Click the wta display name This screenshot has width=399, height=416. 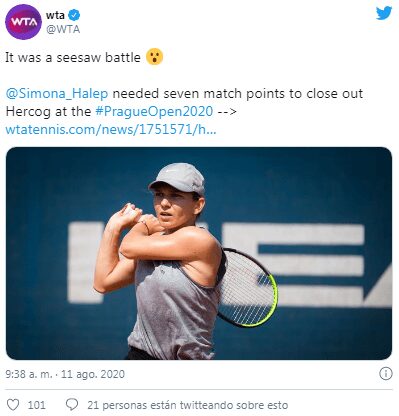pyautogui.click(x=55, y=15)
